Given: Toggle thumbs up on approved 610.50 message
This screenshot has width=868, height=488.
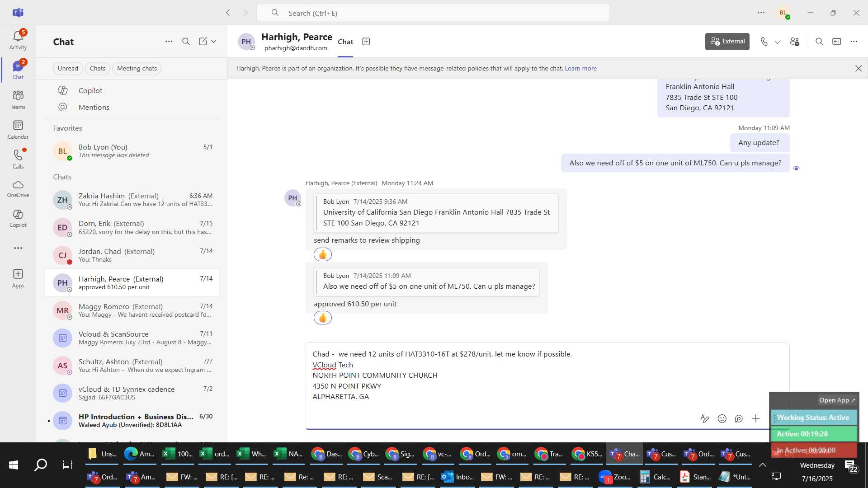Looking at the screenshot, I should [x=323, y=318].
